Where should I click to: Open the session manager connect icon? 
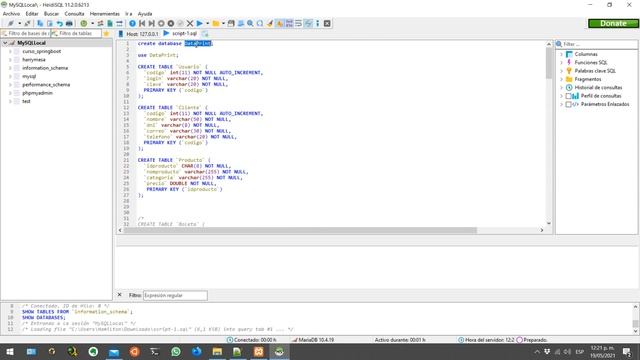click(x=11, y=24)
